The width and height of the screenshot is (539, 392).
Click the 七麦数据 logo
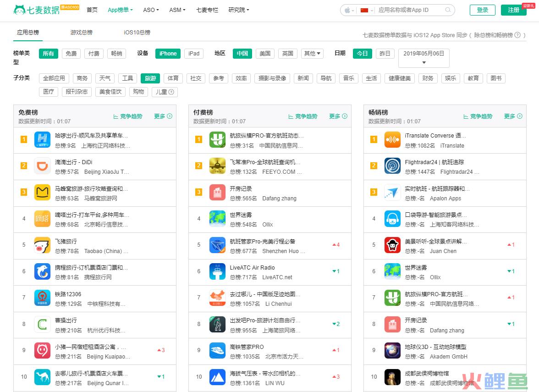click(37, 10)
